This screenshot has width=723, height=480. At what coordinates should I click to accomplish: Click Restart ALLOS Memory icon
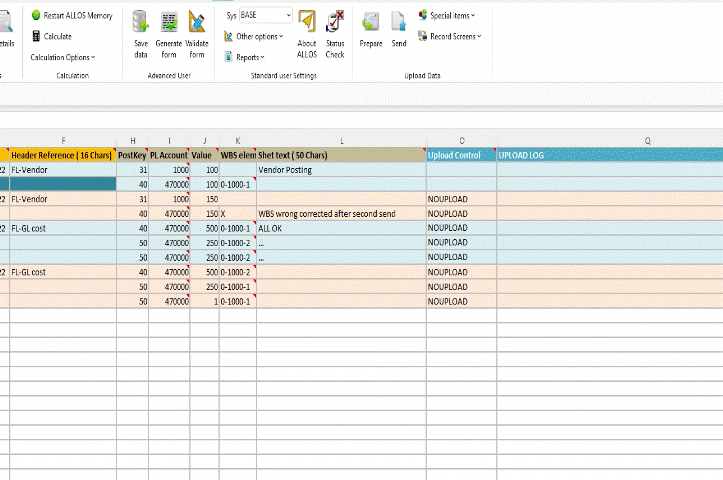[x=36, y=16]
